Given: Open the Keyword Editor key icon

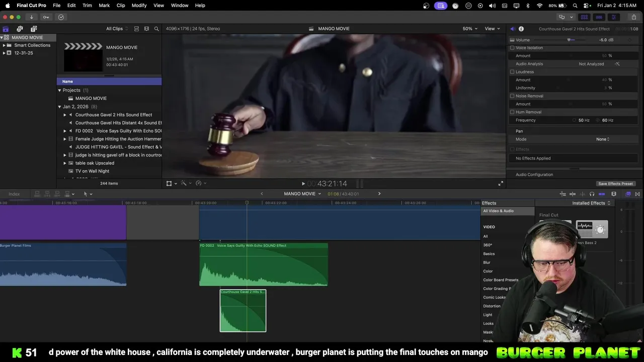Looking at the screenshot, I should 46,17.
